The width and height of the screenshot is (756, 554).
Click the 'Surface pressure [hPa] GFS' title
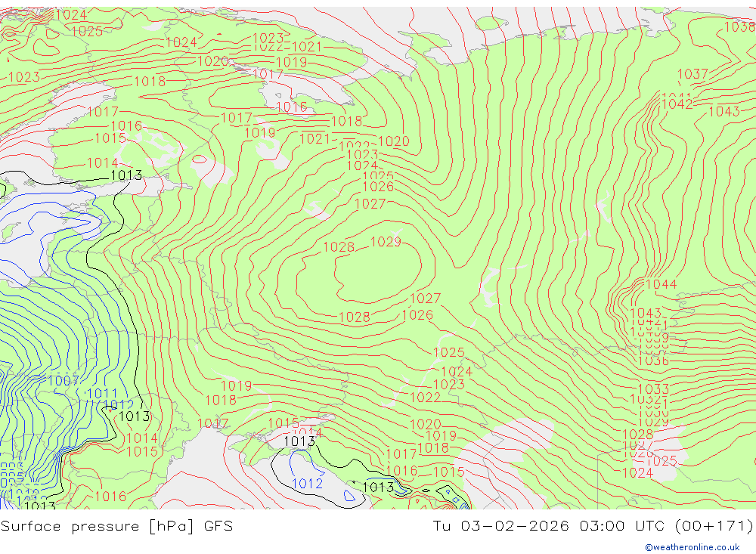pos(116,526)
